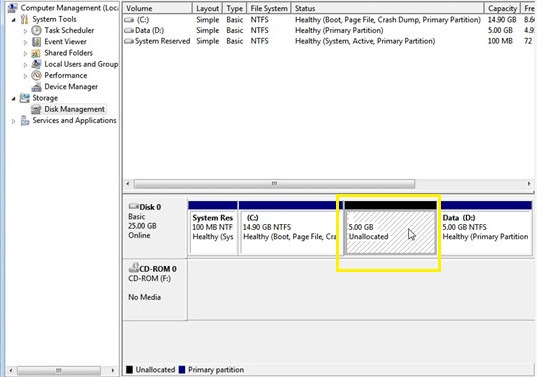This screenshot has width=537, height=377.
Task: Sort by the Capacity column header
Action: tap(502, 8)
